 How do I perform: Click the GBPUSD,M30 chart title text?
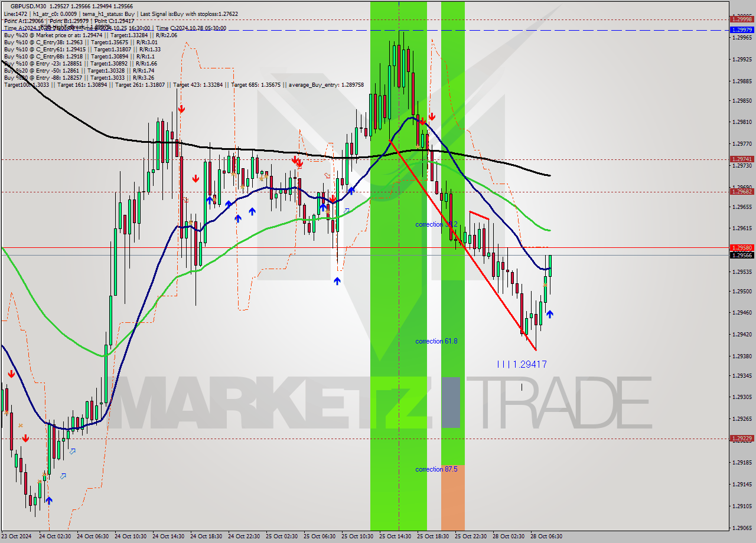[28, 6]
